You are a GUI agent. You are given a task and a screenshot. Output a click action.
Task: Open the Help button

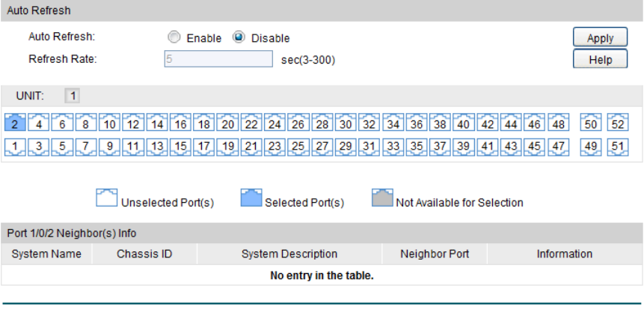pyautogui.click(x=600, y=60)
